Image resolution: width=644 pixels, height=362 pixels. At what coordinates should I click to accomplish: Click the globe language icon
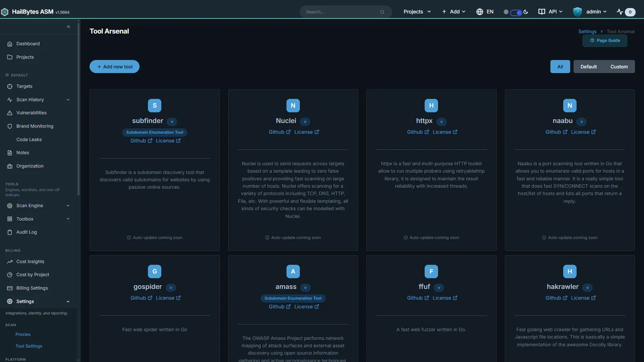point(479,12)
